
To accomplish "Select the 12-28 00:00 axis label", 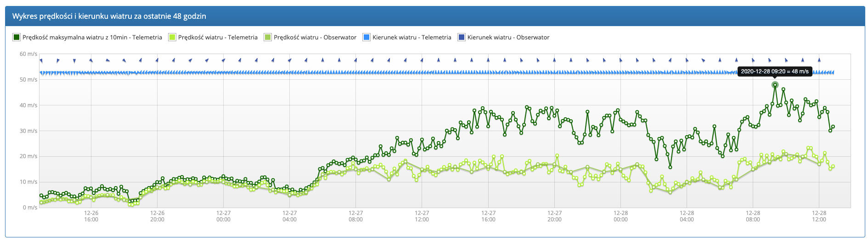I will point(620,216).
